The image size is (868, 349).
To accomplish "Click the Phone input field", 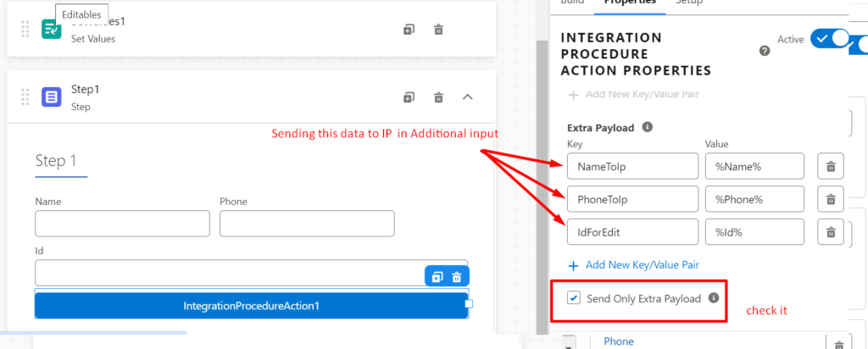I will (x=307, y=224).
